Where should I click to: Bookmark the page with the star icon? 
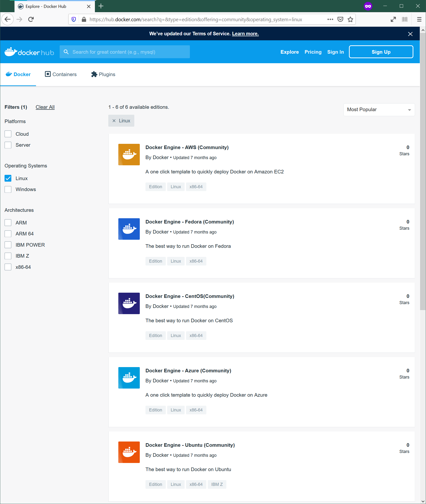350,19
